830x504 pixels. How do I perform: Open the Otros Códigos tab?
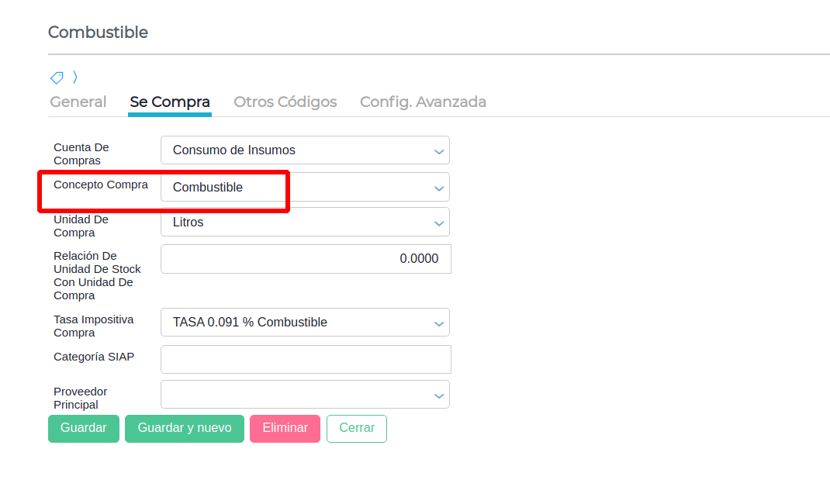pyautogui.click(x=285, y=102)
